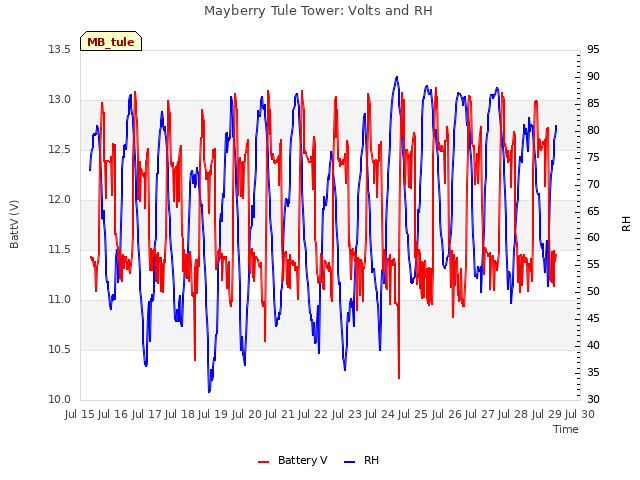Click the Jul 30 date label
The image size is (640, 480).
[x=580, y=414]
